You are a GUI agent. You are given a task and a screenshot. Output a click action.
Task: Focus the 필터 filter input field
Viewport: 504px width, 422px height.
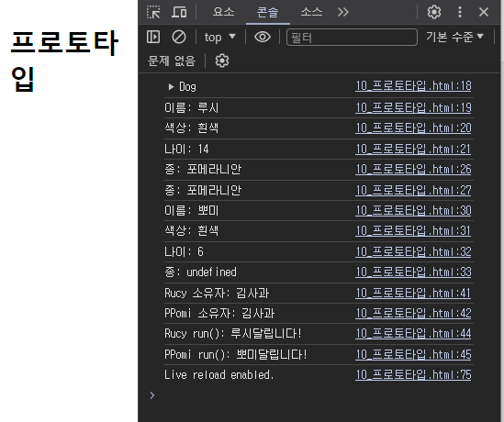click(x=352, y=38)
